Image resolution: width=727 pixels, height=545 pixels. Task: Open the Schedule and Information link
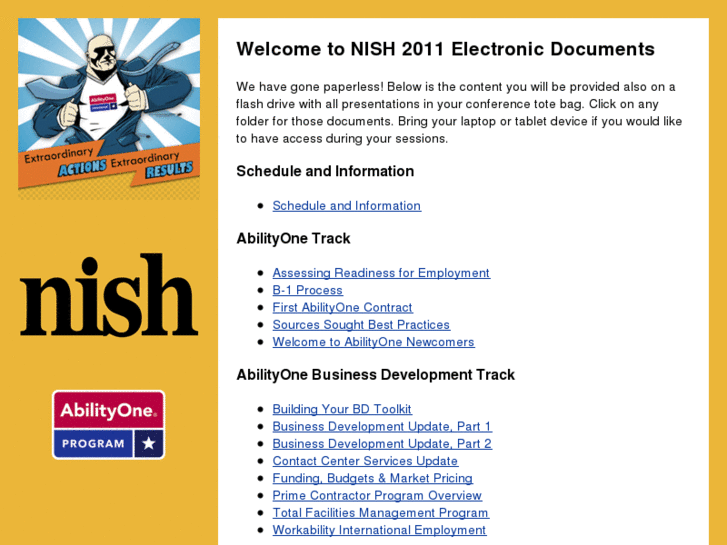pos(346,205)
